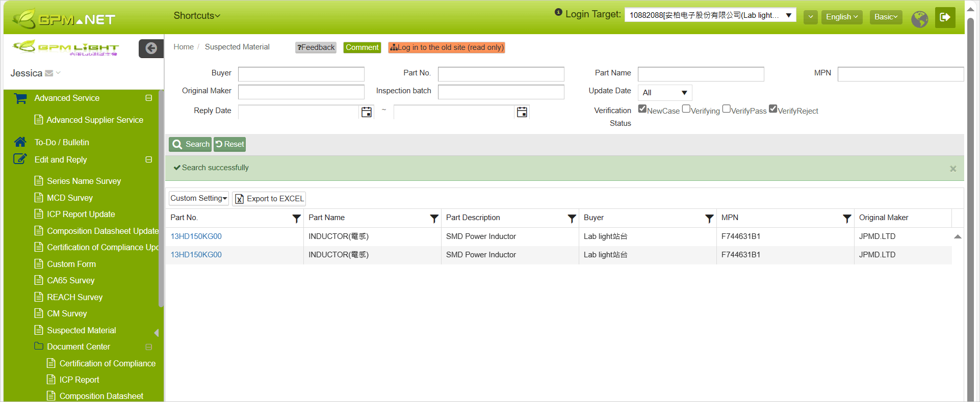The height and width of the screenshot is (402, 980).
Task: Click into the Buyer input field
Action: tap(301, 74)
